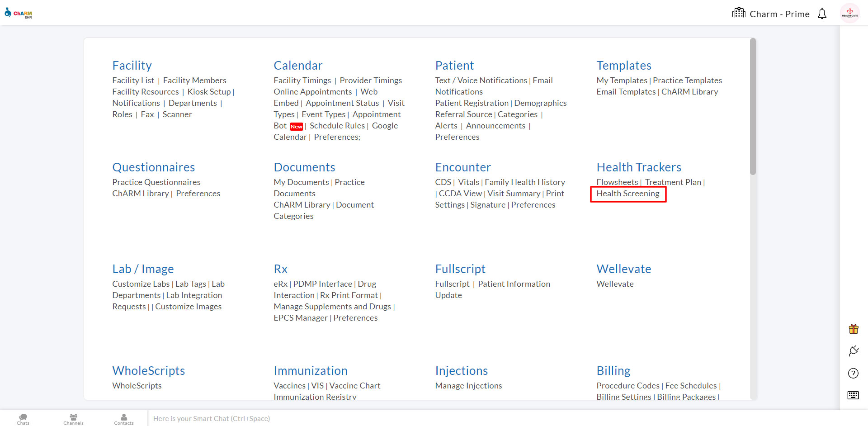
Task: Click the settings panel vertical scrollbar
Action: pyautogui.click(x=753, y=107)
